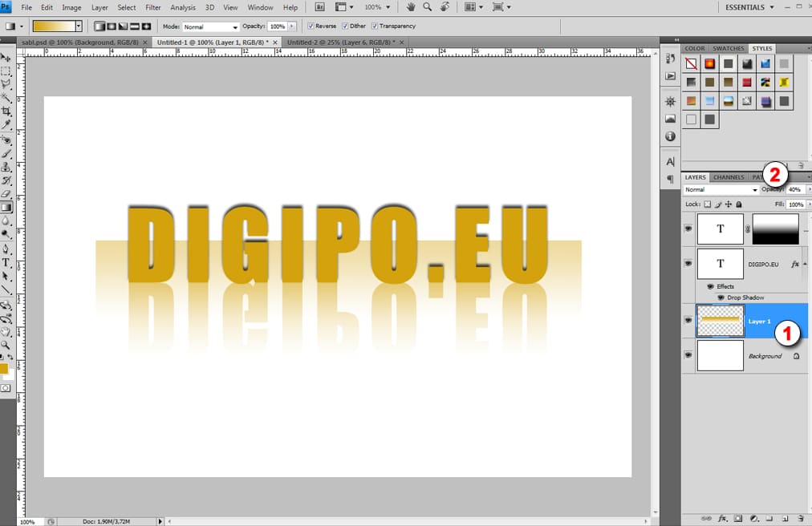Activate the Gradient tool in toolbox
The width and height of the screenshot is (812, 526).
tap(6, 207)
